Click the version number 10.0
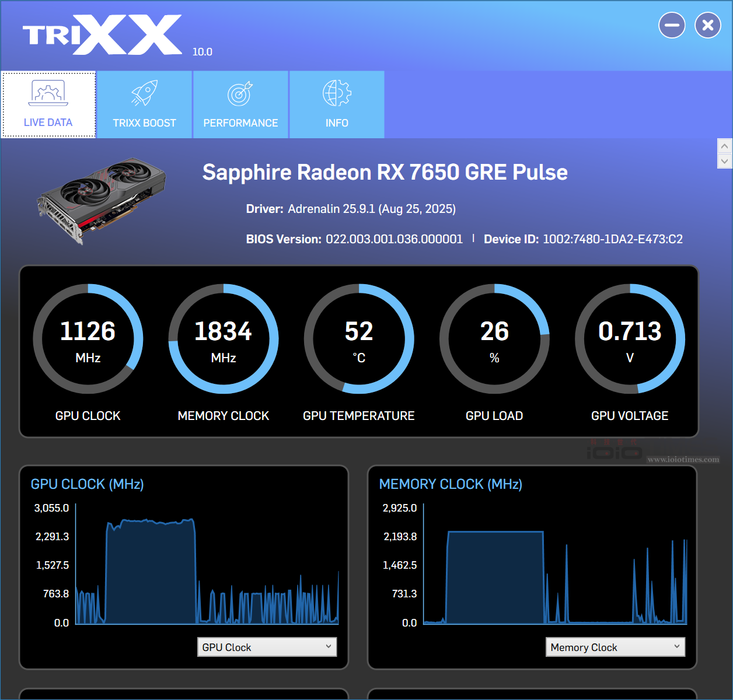Screen dimensions: 733x700 point(203,52)
